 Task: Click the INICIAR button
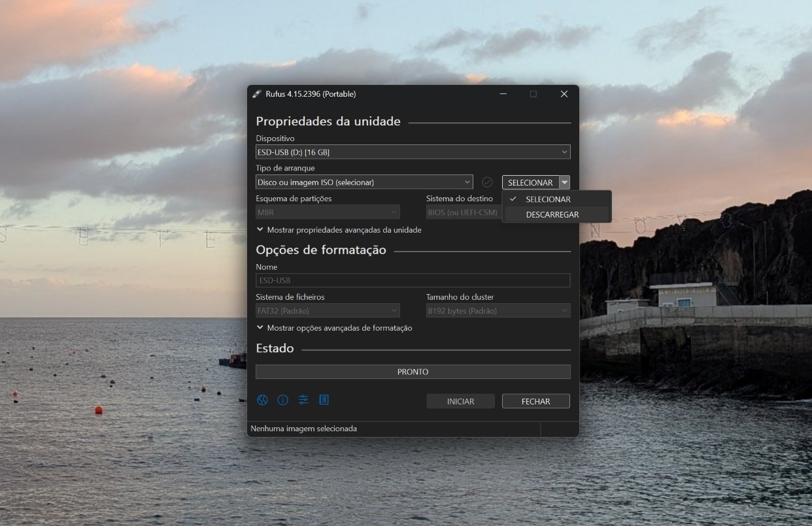click(x=460, y=401)
